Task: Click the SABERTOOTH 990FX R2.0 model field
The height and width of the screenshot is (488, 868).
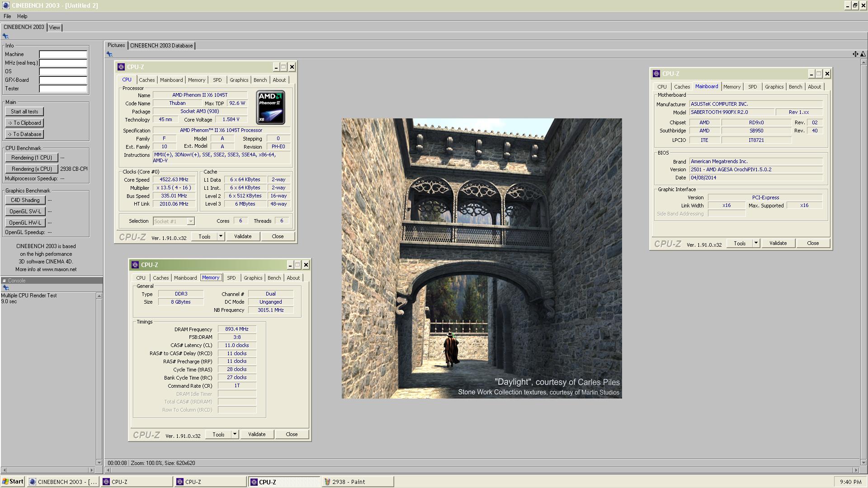Action: tap(731, 112)
